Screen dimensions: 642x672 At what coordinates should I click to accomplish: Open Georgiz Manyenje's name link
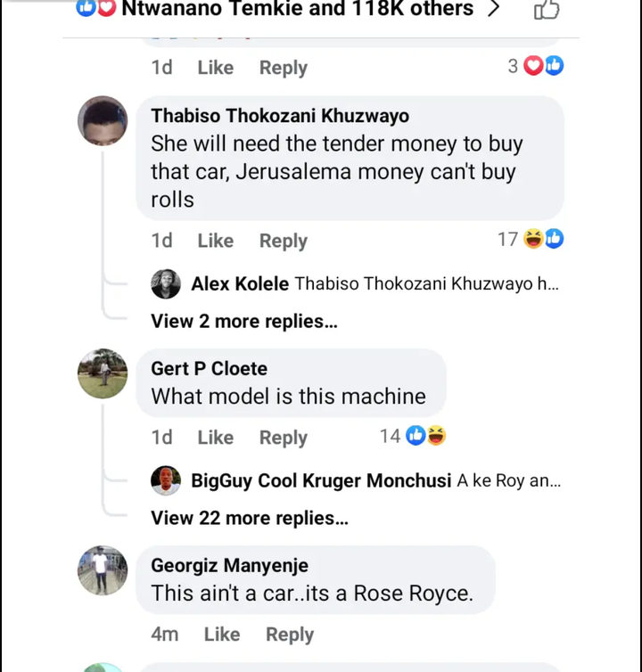coord(229,565)
